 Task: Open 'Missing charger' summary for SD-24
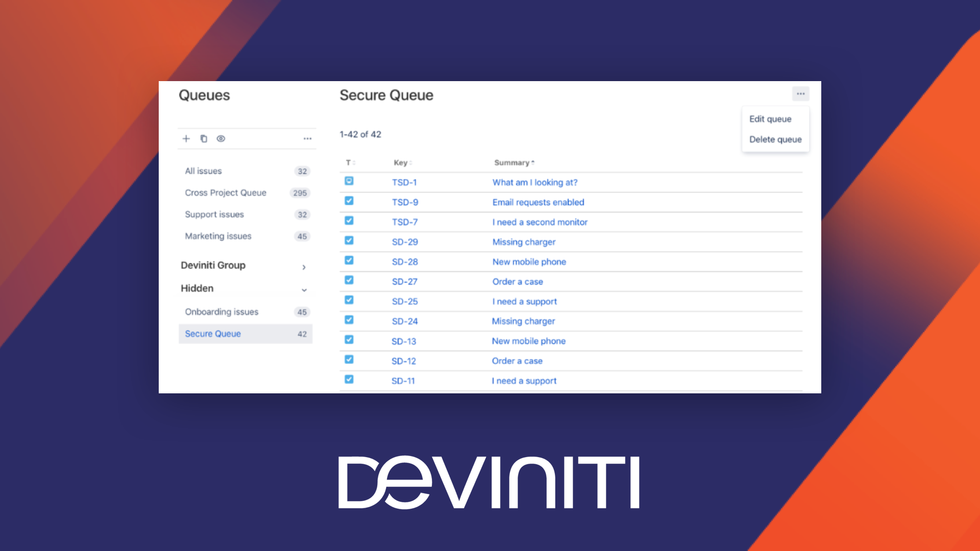point(523,321)
